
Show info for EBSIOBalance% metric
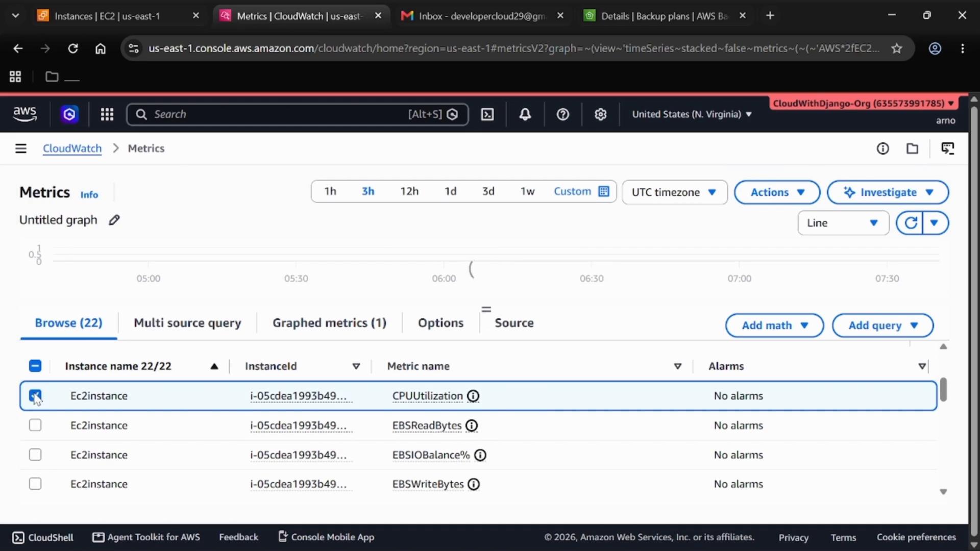[480, 455]
